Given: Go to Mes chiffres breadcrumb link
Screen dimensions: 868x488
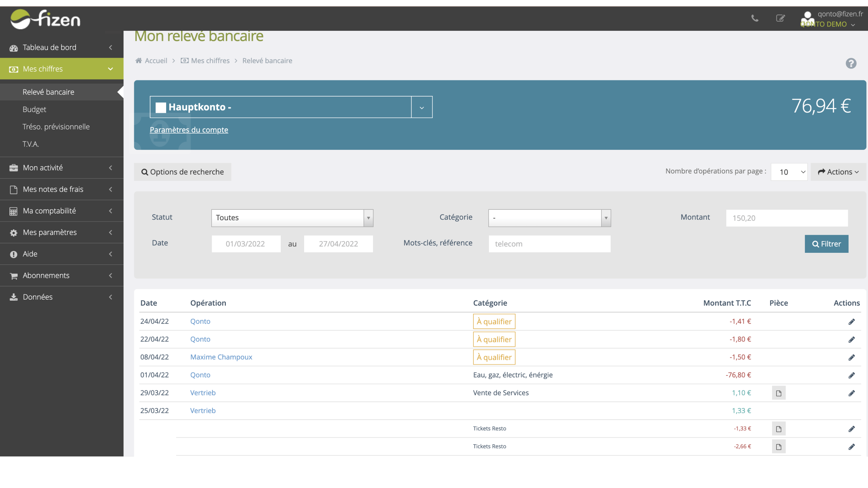Looking at the screenshot, I should tap(210, 61).
